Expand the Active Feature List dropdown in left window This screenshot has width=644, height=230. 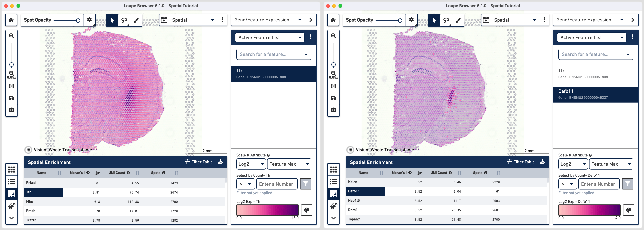coord(270,38)
